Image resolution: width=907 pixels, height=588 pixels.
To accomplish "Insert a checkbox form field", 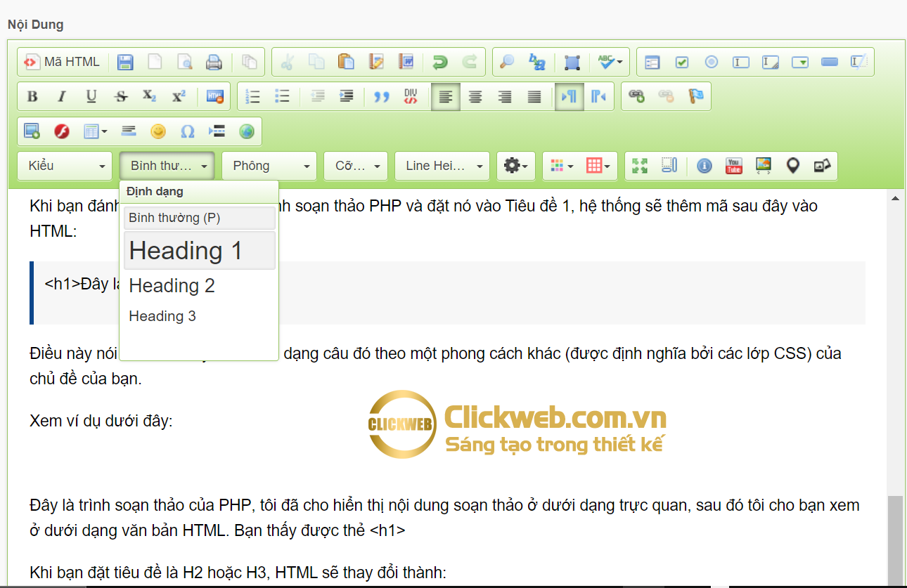I will point(681,62).
